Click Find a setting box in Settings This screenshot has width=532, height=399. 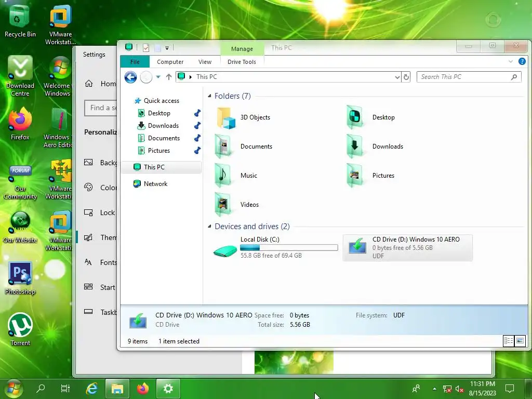pos(101,108)
